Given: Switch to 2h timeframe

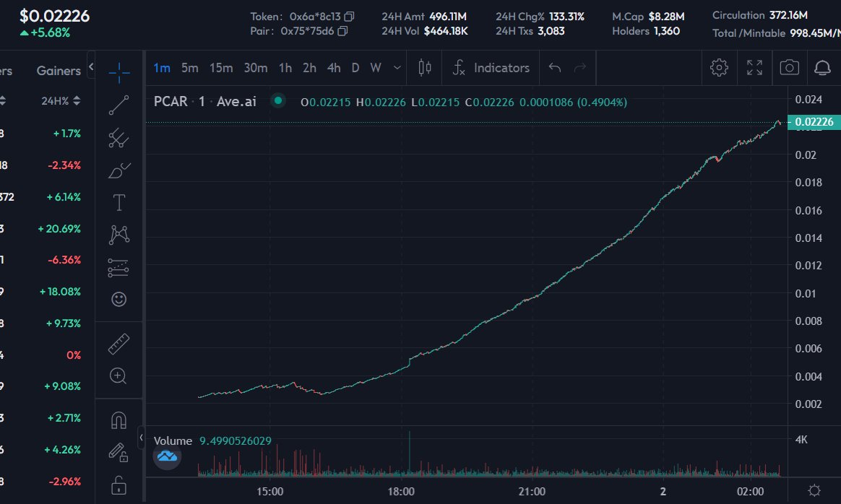Looking at the screenshot, I should click(x=309, y=68).
